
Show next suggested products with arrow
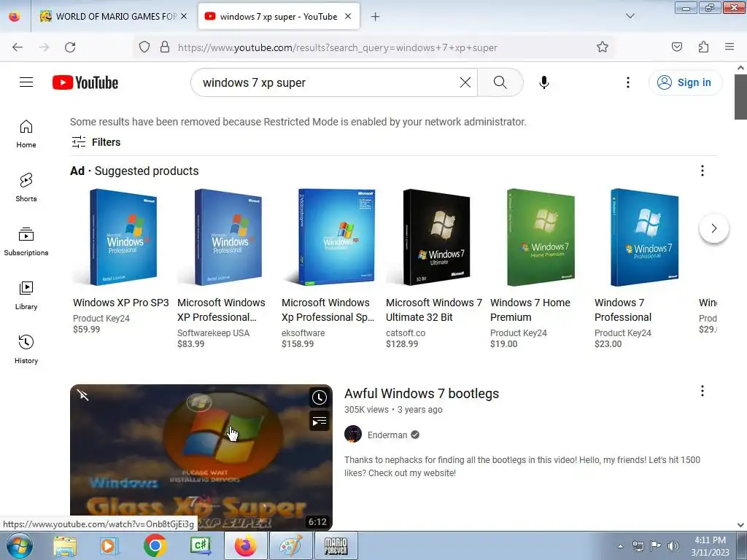[713, 228]
